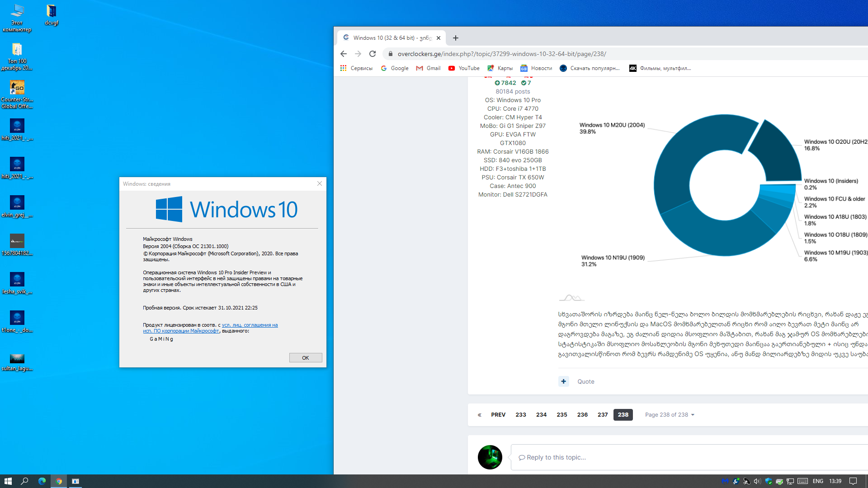Open YouTube bookmark
Image resolution: width=868 pixels, height=488 pixels.
pos(464,68)
